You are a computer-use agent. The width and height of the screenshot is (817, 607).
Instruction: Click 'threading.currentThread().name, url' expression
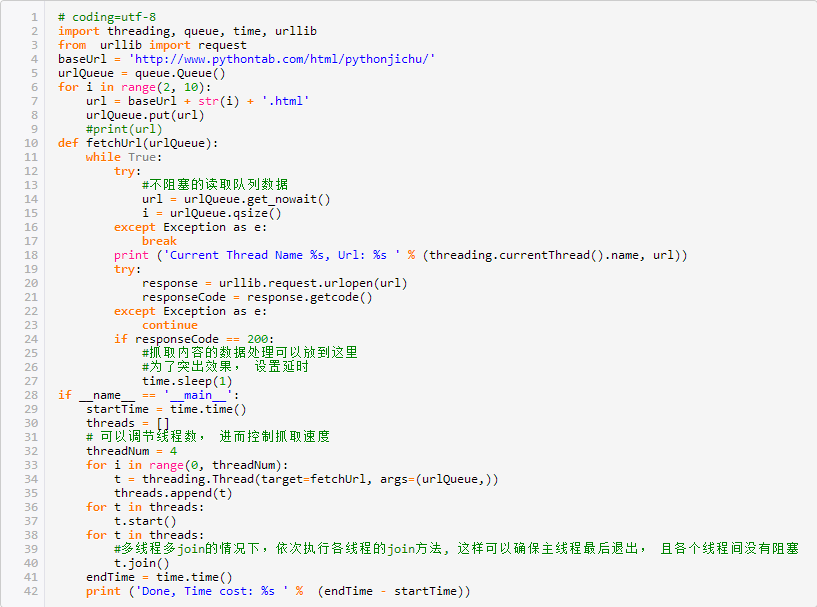[x=551, y=255]
